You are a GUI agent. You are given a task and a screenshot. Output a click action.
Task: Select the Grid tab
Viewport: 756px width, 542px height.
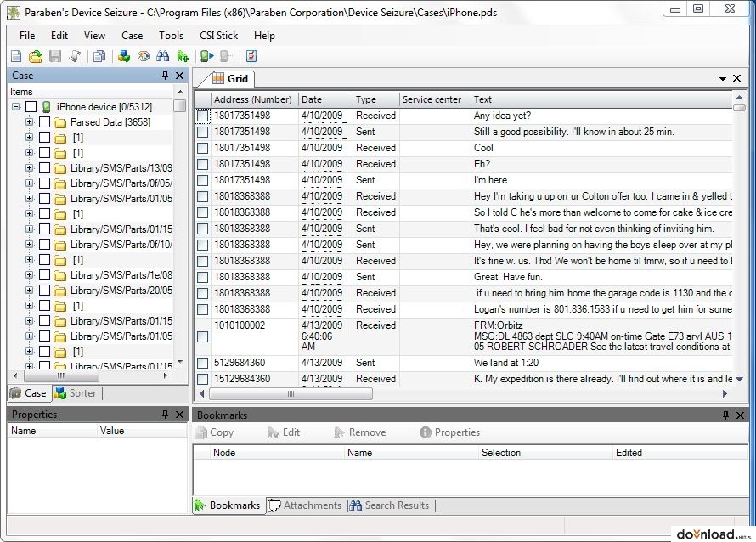tap(230, 79)
